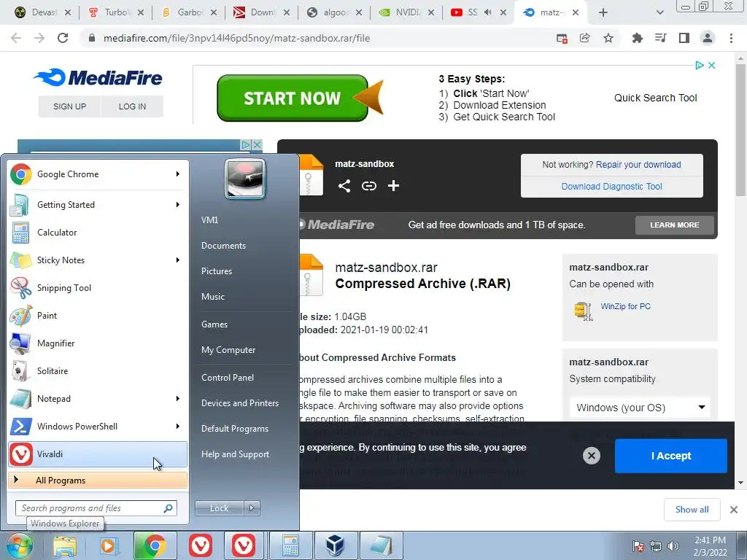Open Games from the Start menu

coord(214,324)
